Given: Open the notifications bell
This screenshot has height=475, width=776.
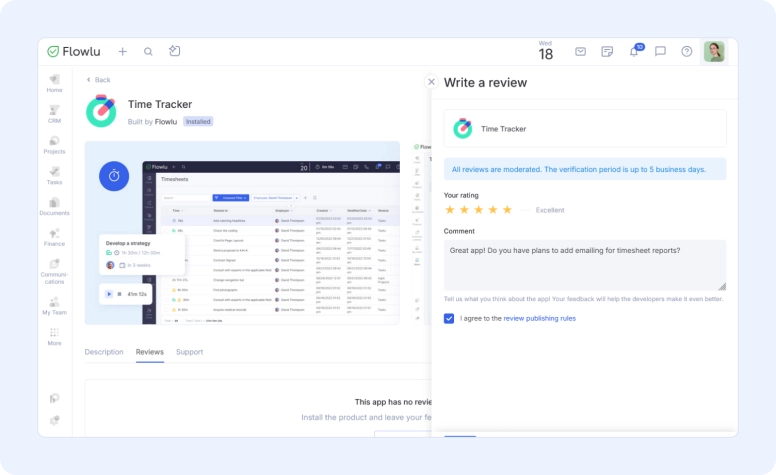Looking at the screenshot, I should [634, 51].
